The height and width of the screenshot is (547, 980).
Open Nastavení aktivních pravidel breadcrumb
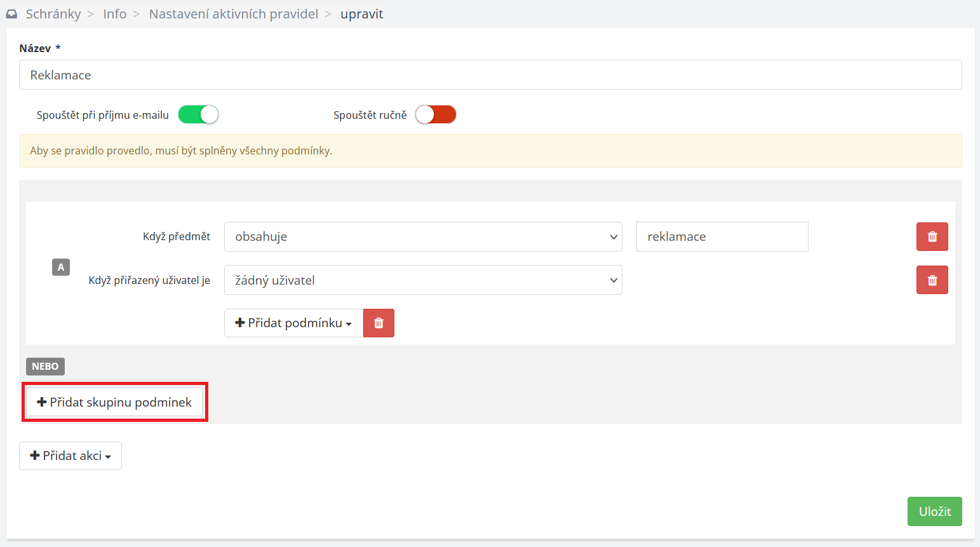(x=234, y=14)
